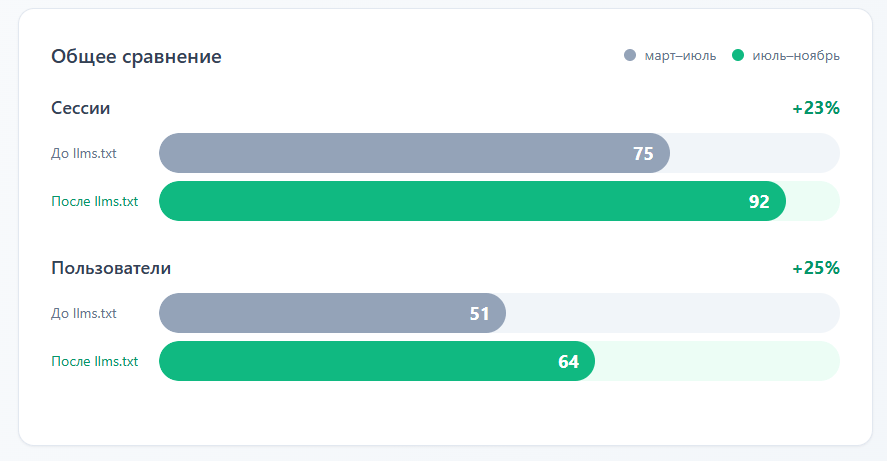Click the gray март–июль legend dot

pyautogui.click(x=630, y=56)
